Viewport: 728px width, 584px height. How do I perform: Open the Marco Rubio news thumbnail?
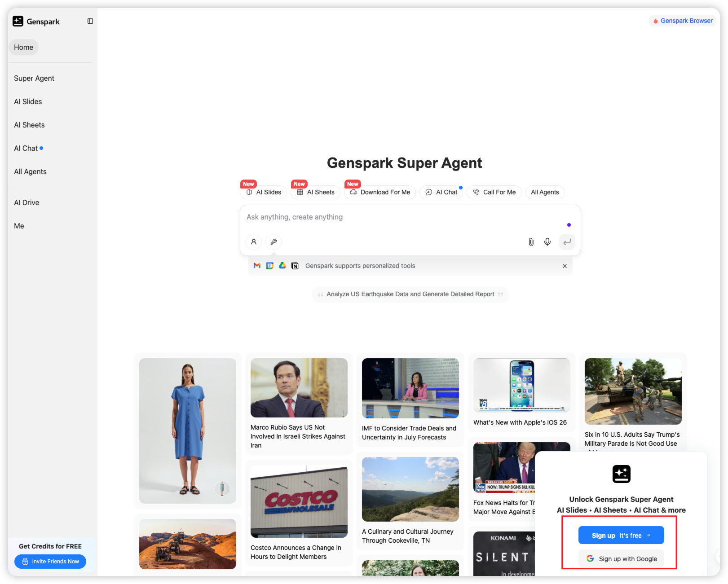click(299, 388)
